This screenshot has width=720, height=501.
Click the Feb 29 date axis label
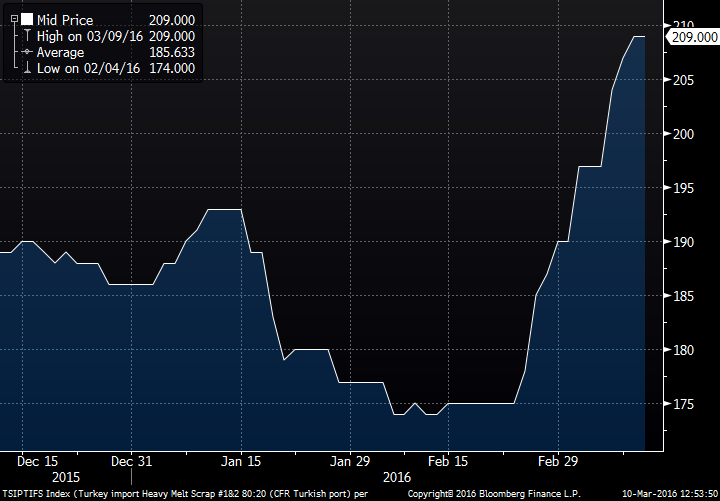[558, 461]
